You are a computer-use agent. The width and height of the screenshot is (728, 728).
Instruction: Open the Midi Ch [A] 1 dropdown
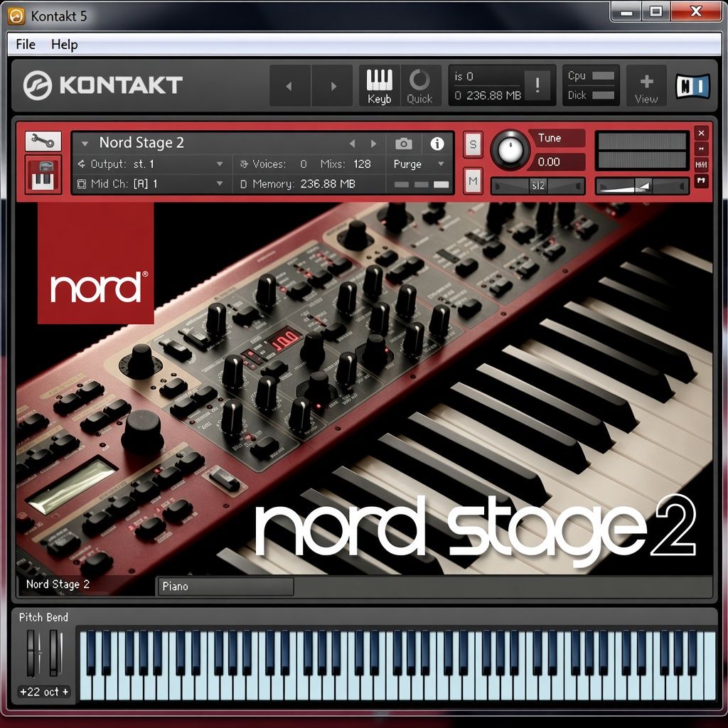tap(220, 184)
